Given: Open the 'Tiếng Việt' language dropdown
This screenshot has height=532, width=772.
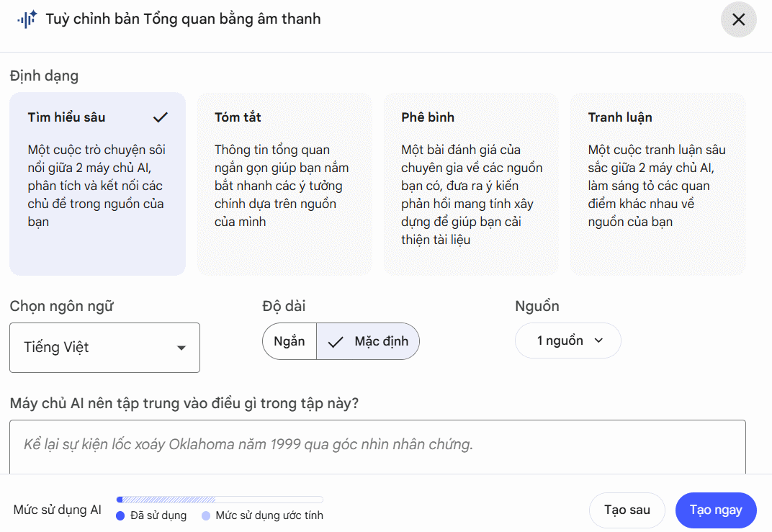Looking at the screenshot, I should 105,348.
